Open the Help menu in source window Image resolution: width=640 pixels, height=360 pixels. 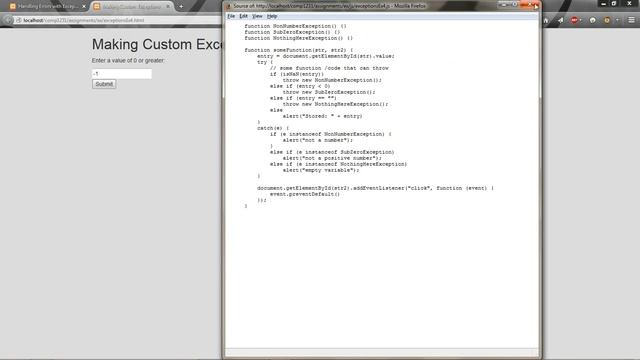(272, 16)
